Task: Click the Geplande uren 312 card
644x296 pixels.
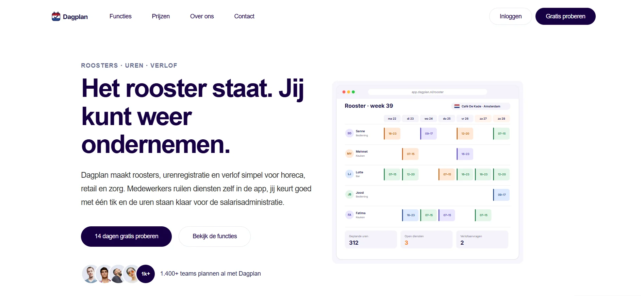Action: [371, 240]
